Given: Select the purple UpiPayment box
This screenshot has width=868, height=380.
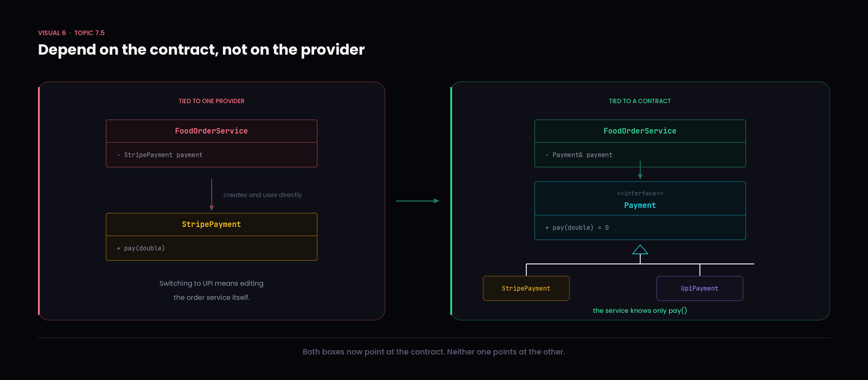Looking at the screenshot, I should [x=700, y=288].
